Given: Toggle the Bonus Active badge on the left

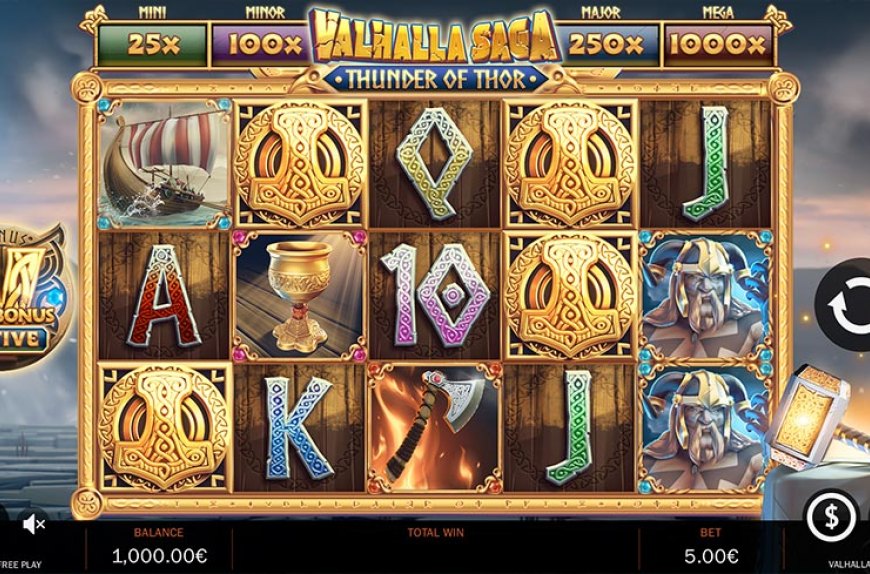Looking at the screenshot, I should click(33, 299).
